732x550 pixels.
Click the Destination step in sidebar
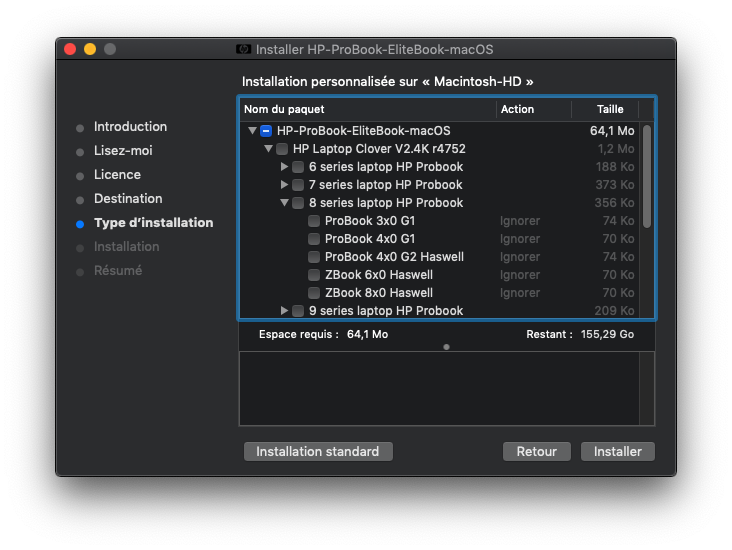click(128, 198)
